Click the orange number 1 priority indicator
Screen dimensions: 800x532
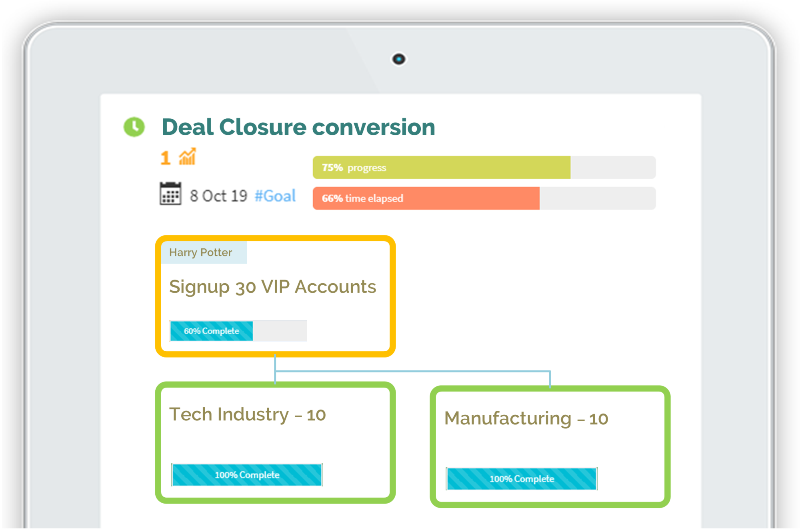[x=166, y=158]
